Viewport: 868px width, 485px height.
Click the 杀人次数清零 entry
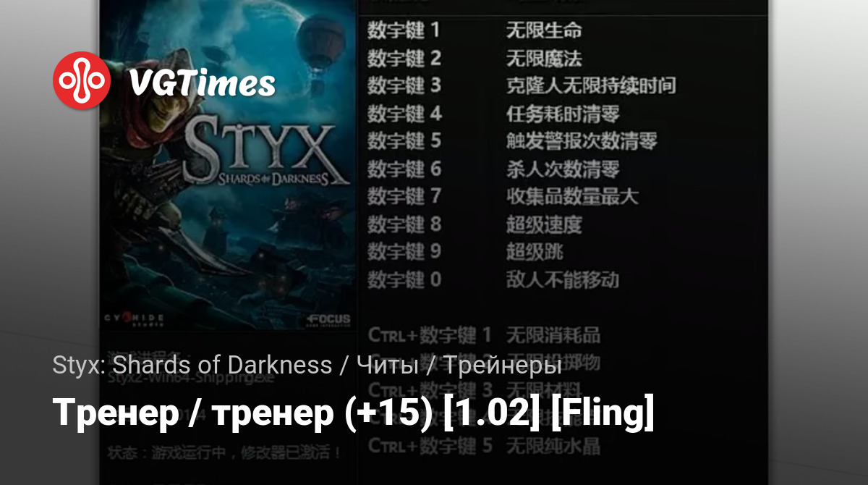click(x=562, y=169)
